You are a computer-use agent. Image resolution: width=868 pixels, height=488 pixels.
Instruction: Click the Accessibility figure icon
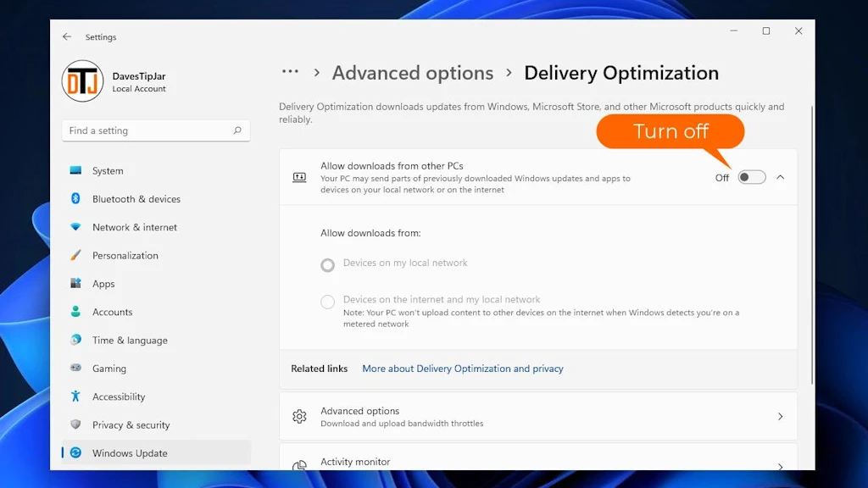pos(75,396)
